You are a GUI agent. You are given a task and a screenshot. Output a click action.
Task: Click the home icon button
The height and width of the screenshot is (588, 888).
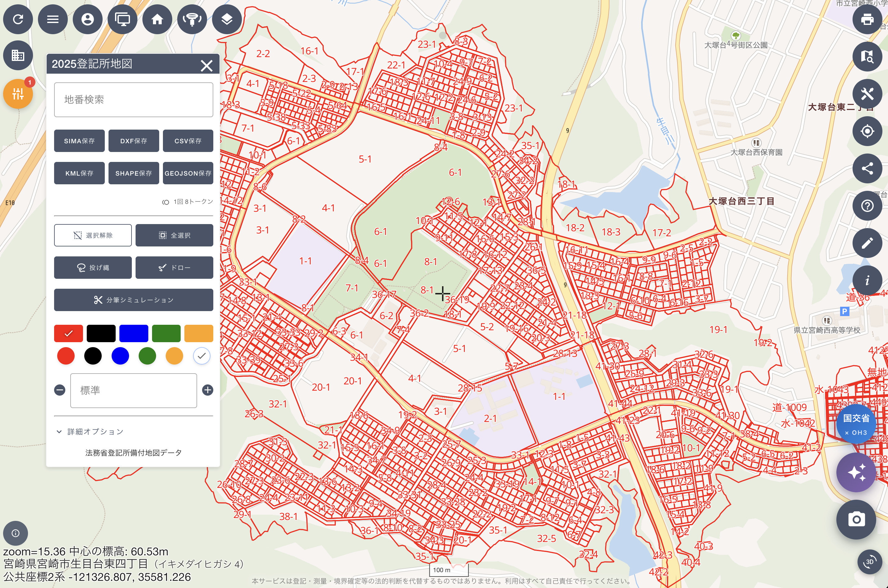157,20
